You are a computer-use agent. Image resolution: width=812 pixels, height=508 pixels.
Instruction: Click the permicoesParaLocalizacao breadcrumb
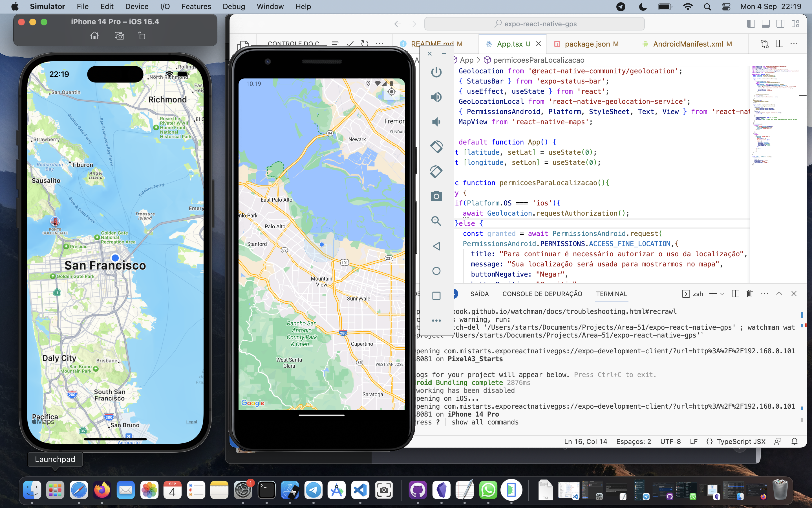[x=538, y=60]
